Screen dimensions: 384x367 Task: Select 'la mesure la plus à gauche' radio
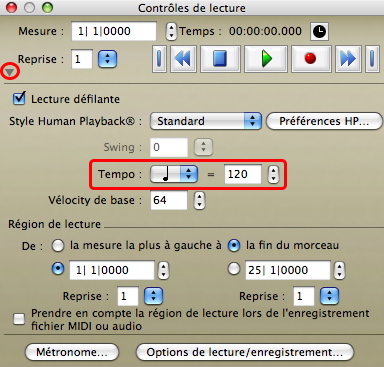click(x=58, y=246)
